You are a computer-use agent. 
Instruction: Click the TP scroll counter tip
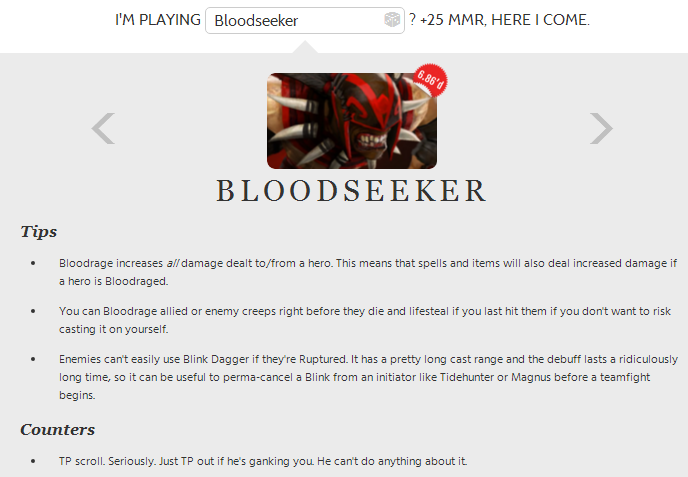(x=263, y=461)
